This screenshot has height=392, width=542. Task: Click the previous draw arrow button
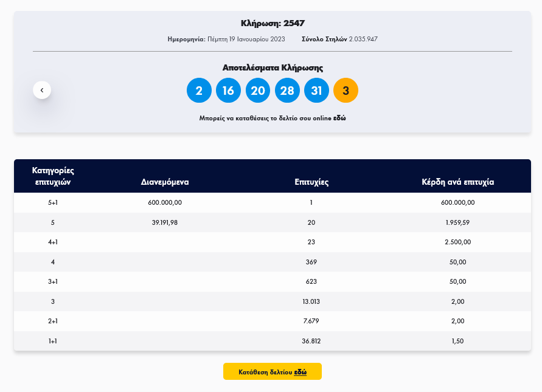pyautogui.click(x=42, y=90)
